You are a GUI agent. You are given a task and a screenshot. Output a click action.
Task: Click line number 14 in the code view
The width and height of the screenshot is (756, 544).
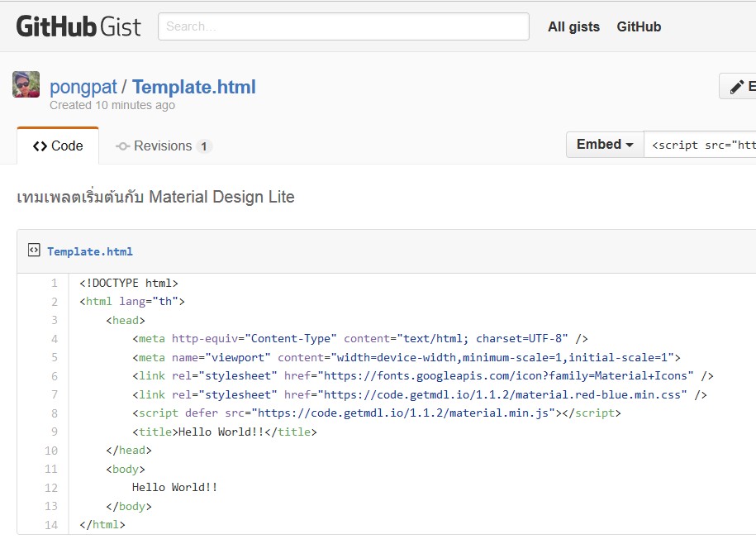[50, 524]
